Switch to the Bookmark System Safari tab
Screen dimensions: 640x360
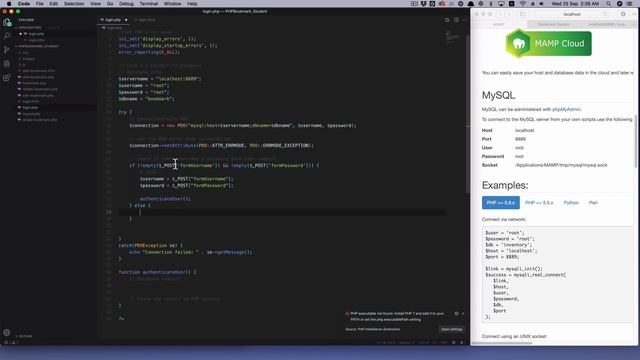553,24
